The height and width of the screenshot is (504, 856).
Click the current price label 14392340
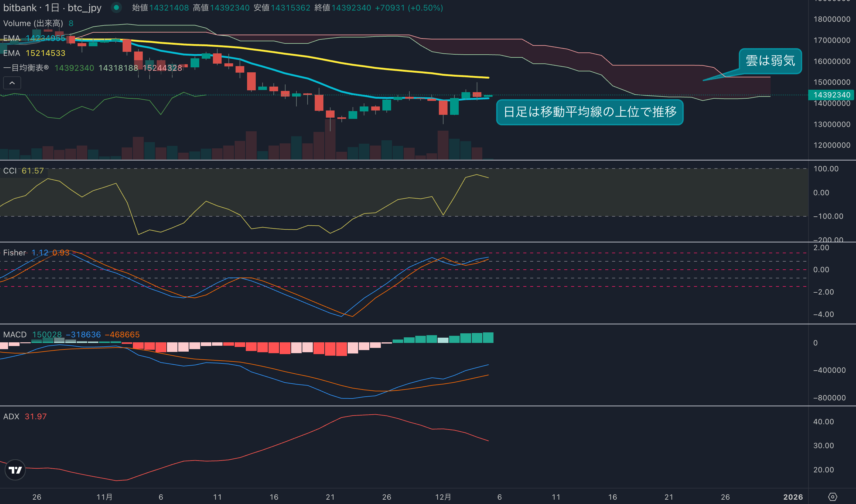click(831, 95)
